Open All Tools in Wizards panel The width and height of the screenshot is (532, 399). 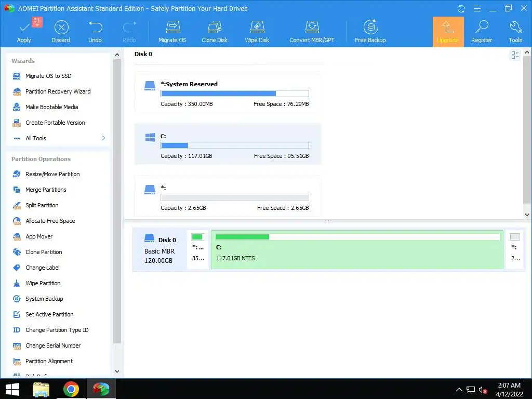(x=36, y=138)
